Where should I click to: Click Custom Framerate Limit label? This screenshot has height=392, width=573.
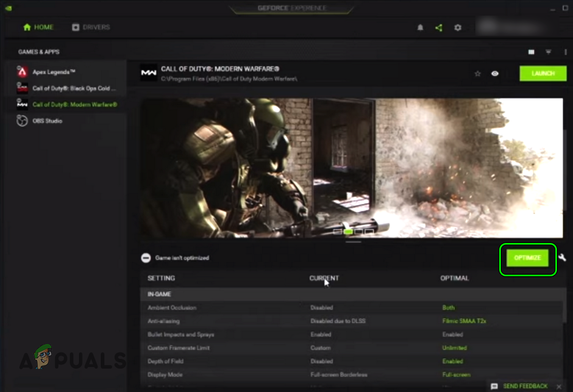click(x=178, y=348)
